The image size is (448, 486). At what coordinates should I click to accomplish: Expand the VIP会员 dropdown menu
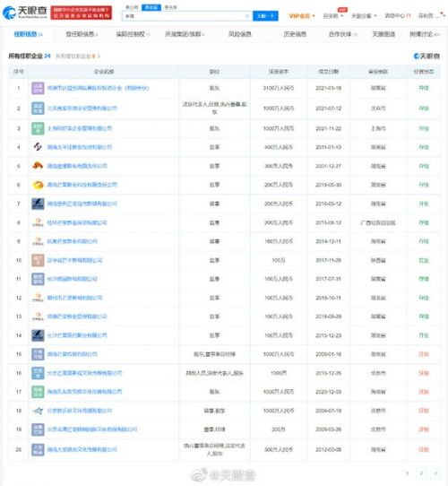[x=302, y=16]
